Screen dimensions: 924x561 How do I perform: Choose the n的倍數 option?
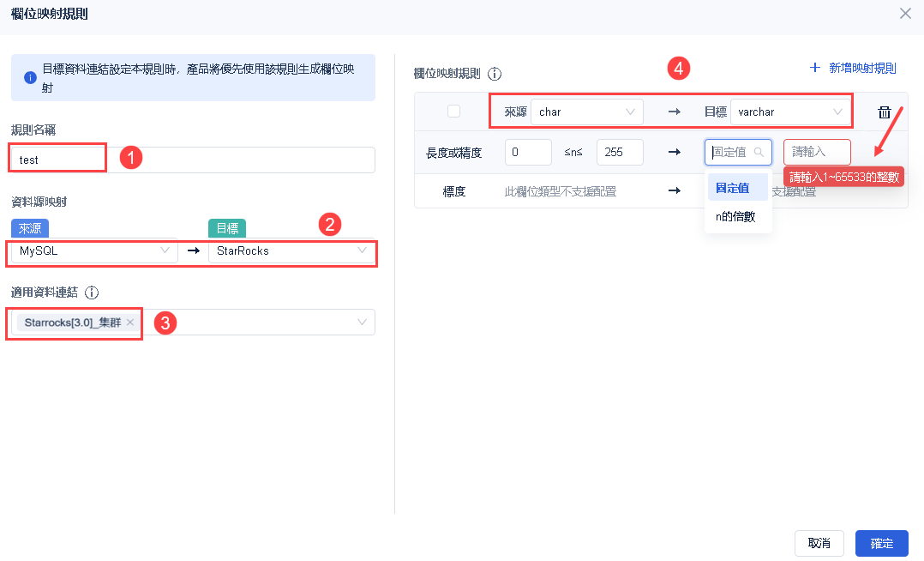(x=735, y=216)
